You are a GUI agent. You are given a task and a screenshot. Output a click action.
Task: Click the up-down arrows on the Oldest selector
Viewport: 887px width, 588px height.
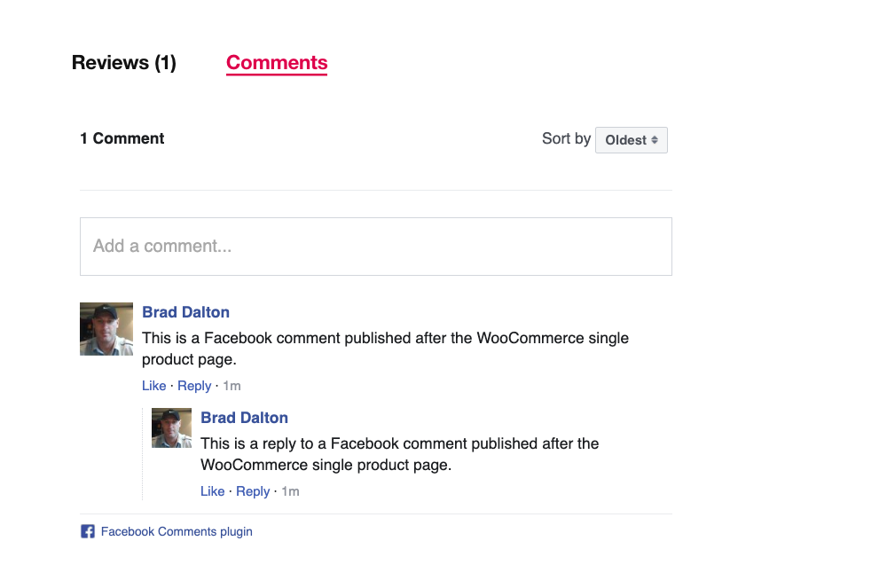(x=654, y=139)
